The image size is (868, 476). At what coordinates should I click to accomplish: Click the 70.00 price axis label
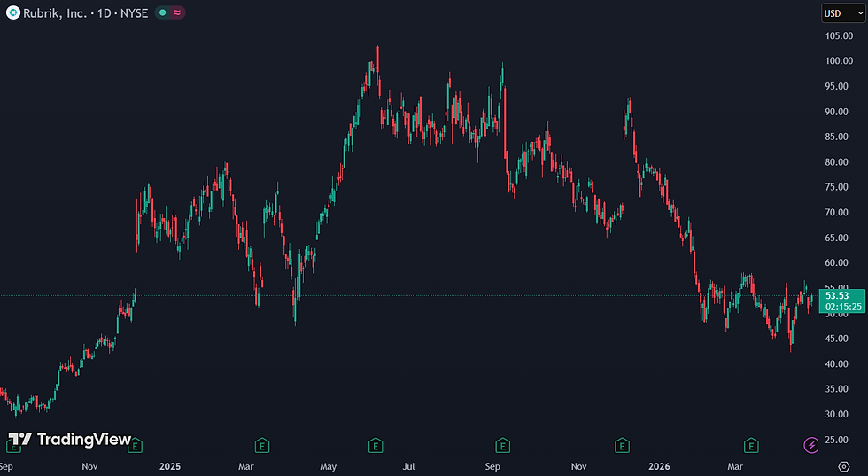pos(836,212)
